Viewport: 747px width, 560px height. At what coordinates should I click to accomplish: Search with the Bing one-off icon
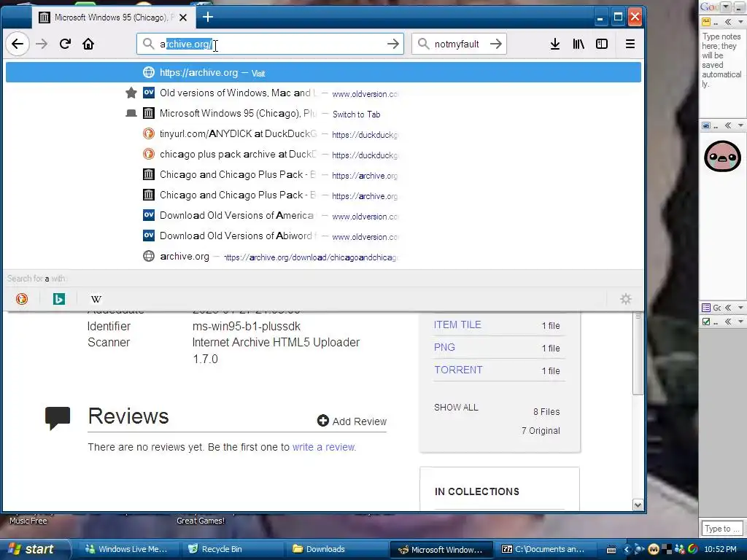coord(59,298)
